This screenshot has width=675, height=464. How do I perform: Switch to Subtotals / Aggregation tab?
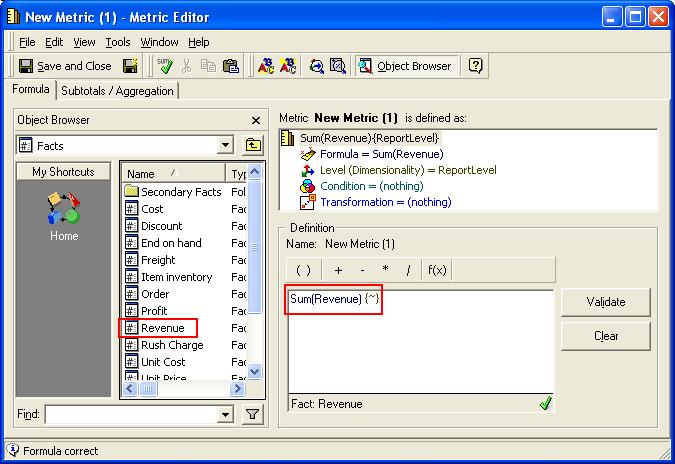[x=117, y=91]
